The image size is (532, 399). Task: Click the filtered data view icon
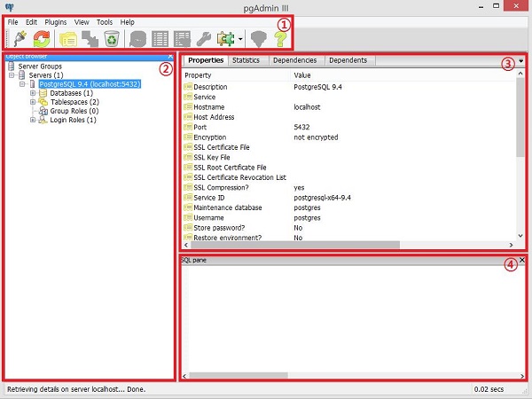pyautogui.click(x=182, y=39)
